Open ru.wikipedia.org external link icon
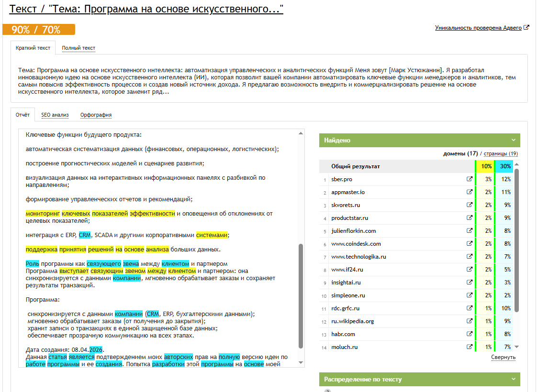The width and height of the screenshot is (537, 392). tap(470, 321)
